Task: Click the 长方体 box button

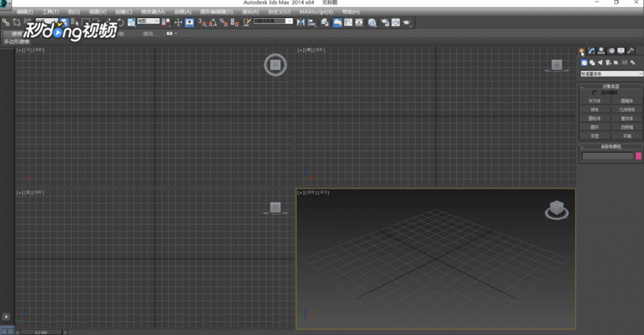Action: (x=595, y=101)
